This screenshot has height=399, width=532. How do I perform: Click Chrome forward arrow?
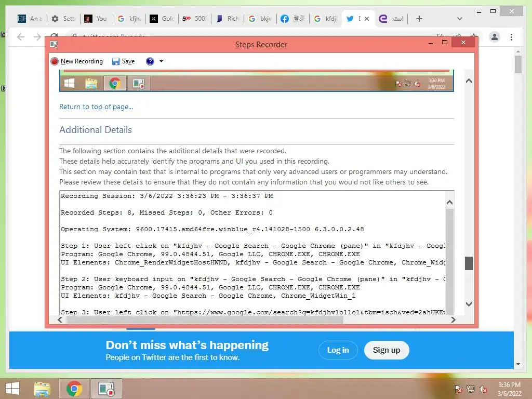pos(37,37)
